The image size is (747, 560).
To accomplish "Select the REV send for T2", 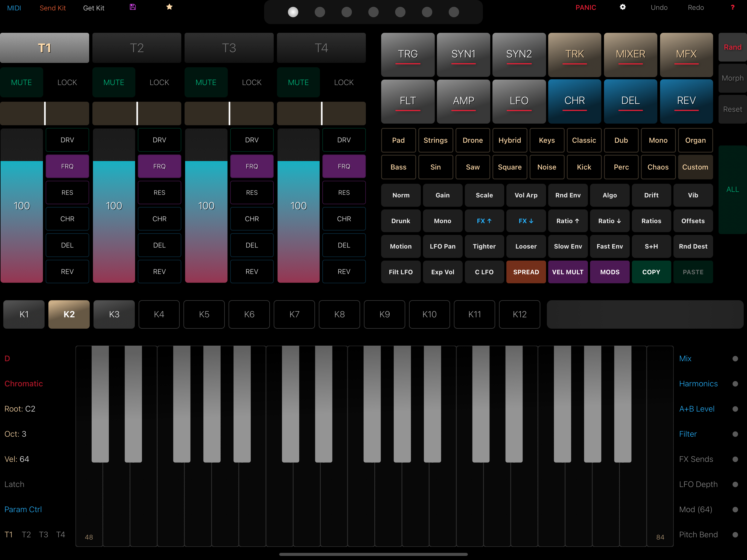I will click(x=159, y=272).
